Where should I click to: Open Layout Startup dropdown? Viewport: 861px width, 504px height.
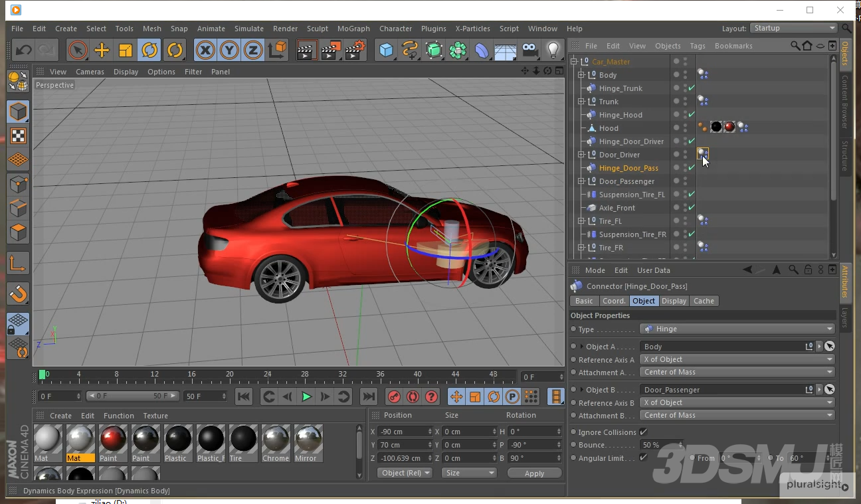[x=794, y=28]
